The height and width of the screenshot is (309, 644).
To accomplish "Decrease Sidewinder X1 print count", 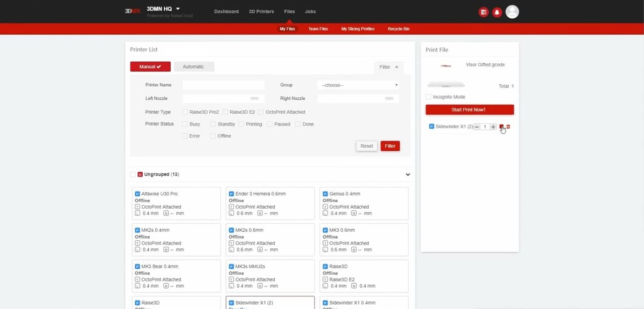I will pyautogui.click(x=477, y=127).
